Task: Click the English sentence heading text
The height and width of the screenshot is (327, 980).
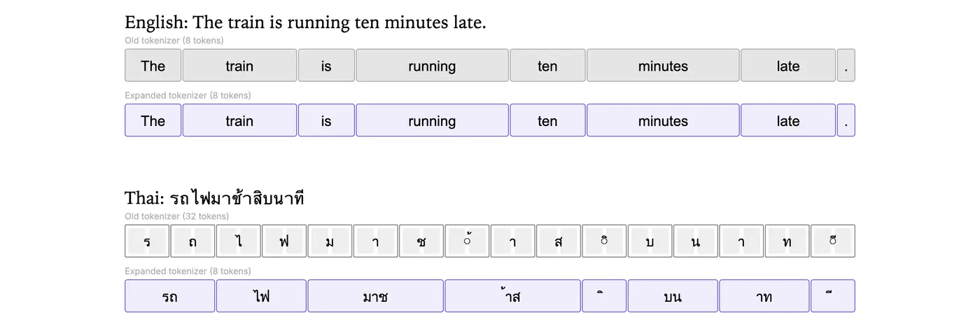Action: coord(305,22)
